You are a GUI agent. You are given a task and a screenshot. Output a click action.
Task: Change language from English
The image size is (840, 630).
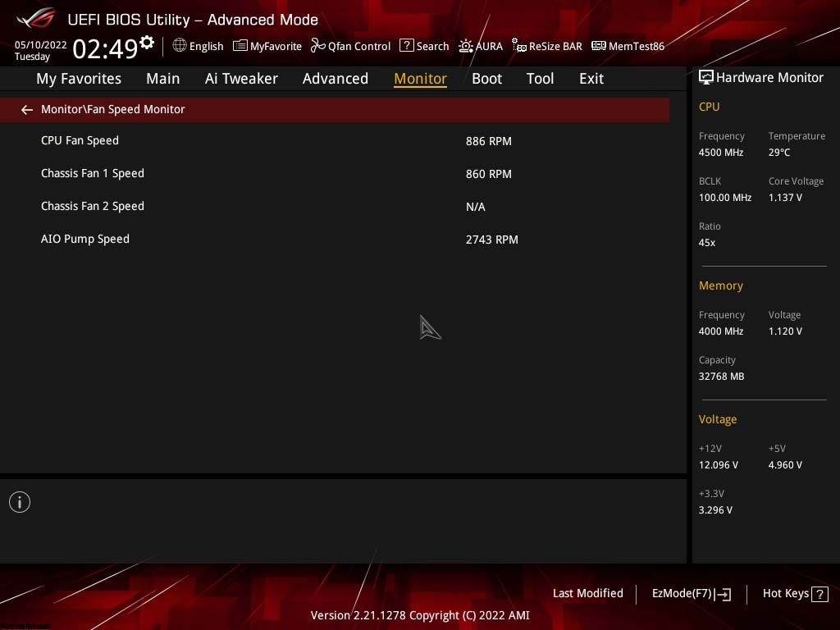tap(206, 47)
